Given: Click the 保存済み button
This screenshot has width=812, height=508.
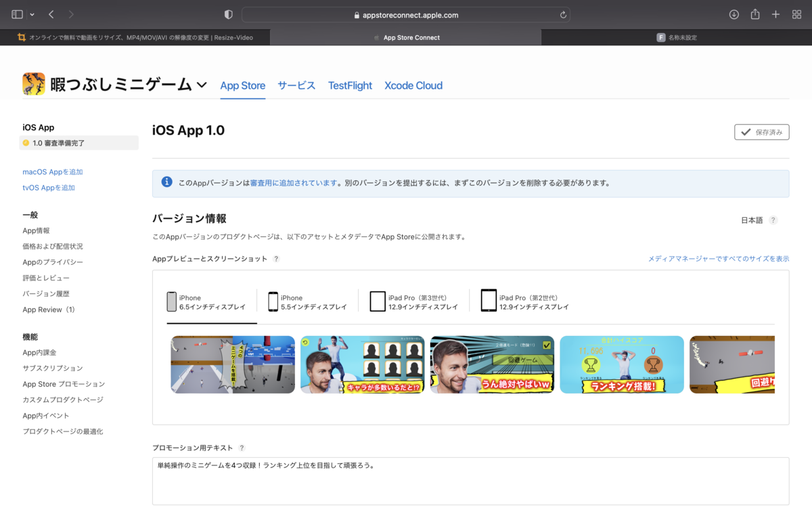Looking at the screenshot, I should point(761,132).
